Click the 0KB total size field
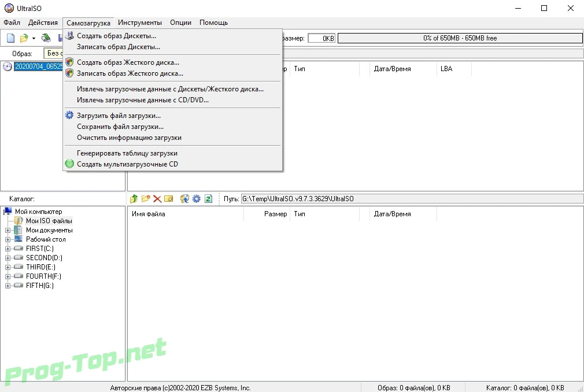This screenshot has height=392, width=584. pos(321,38)
